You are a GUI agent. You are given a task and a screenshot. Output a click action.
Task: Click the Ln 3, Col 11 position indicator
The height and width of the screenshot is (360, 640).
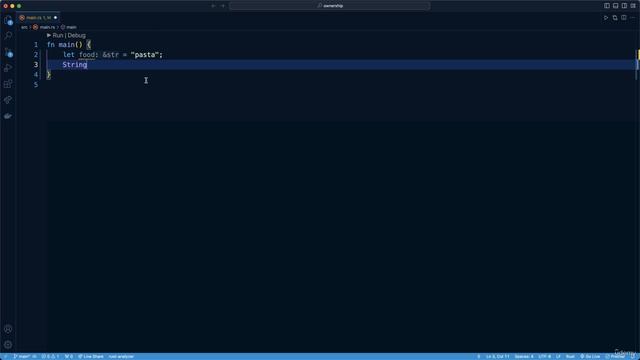(x=497, y=357)
